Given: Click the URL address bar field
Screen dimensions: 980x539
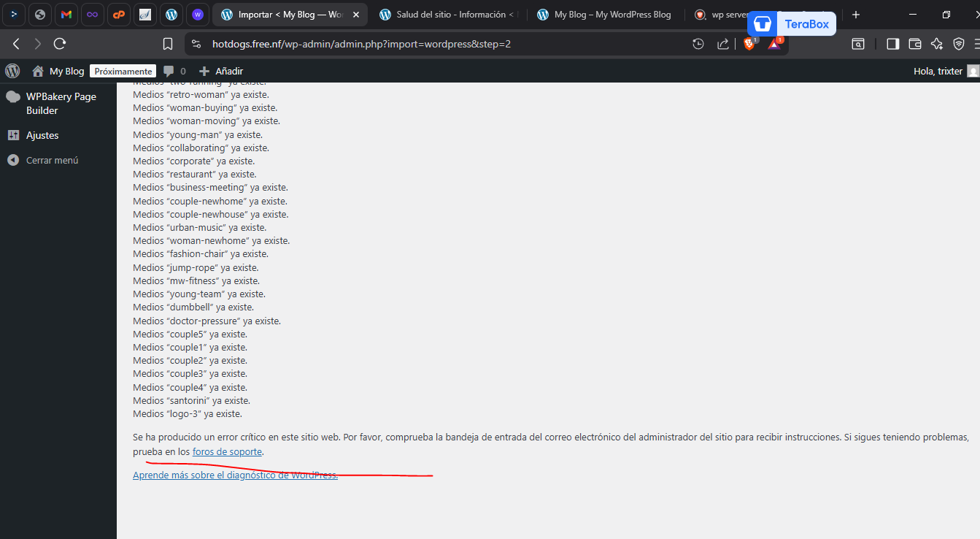Looking at the screenshot, I should pyautogui.click(x=438, y=44).
